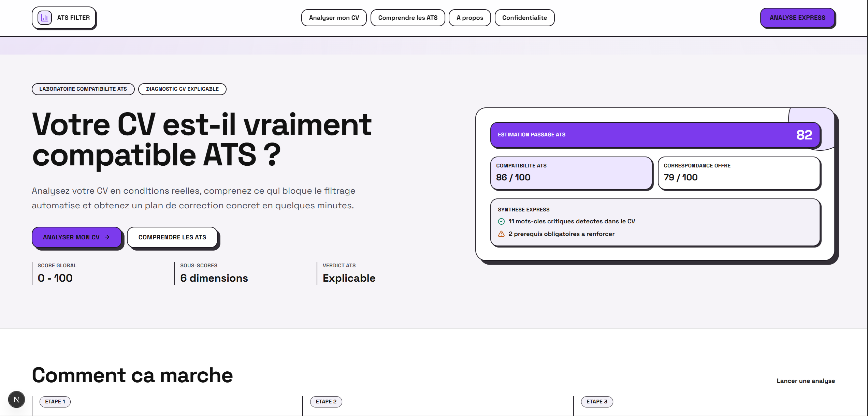Click the SYNTHESE EXPRESS heading
Screen dimensions: 868x416
click(x=523, y=210)
